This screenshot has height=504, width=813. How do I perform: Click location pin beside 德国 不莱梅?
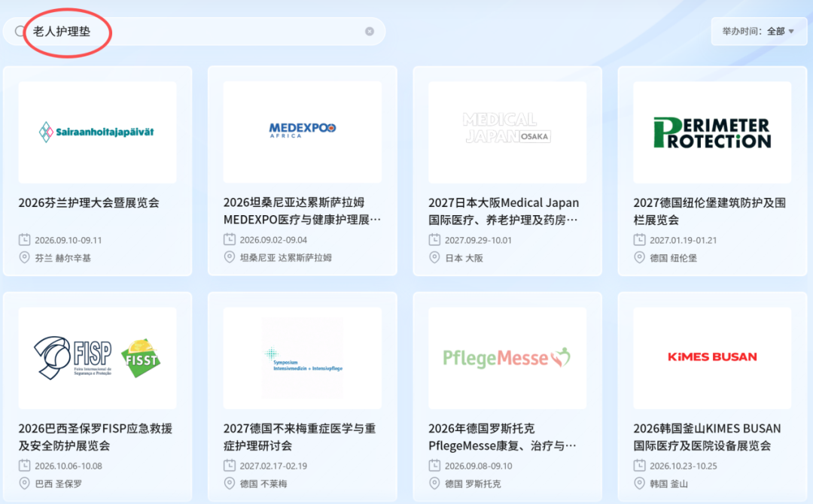click(x=229, y=483)
